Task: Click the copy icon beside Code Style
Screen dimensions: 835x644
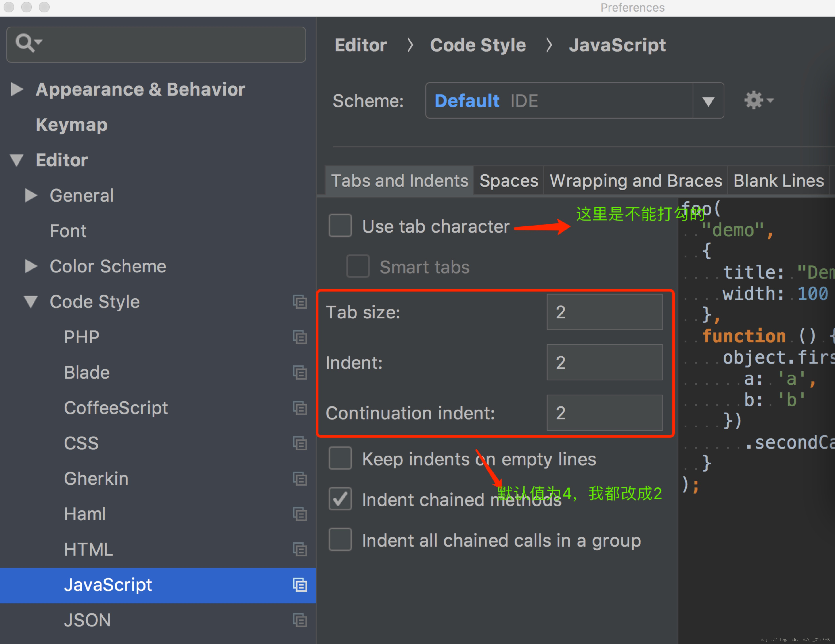Action: pyautogui.click(x=300, y=302)
